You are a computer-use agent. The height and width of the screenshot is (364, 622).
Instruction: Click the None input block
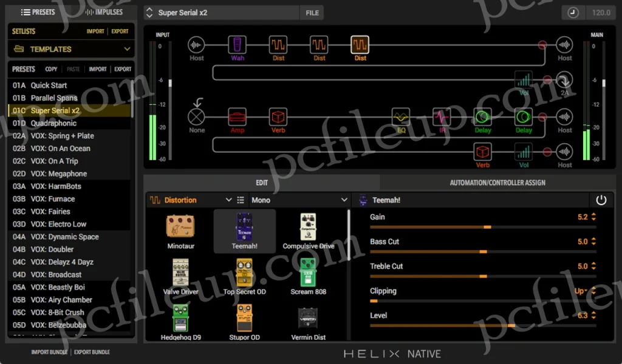point(197,117)
